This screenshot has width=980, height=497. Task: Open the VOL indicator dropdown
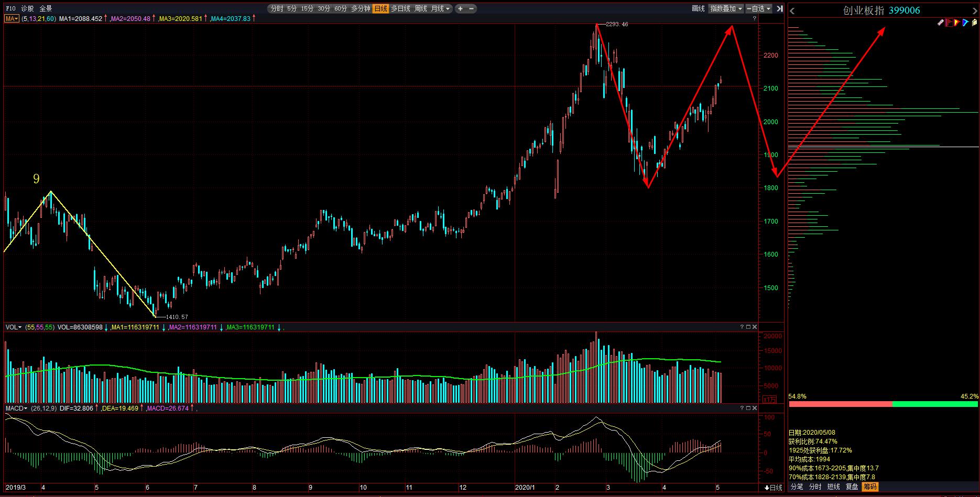[14, 327]
